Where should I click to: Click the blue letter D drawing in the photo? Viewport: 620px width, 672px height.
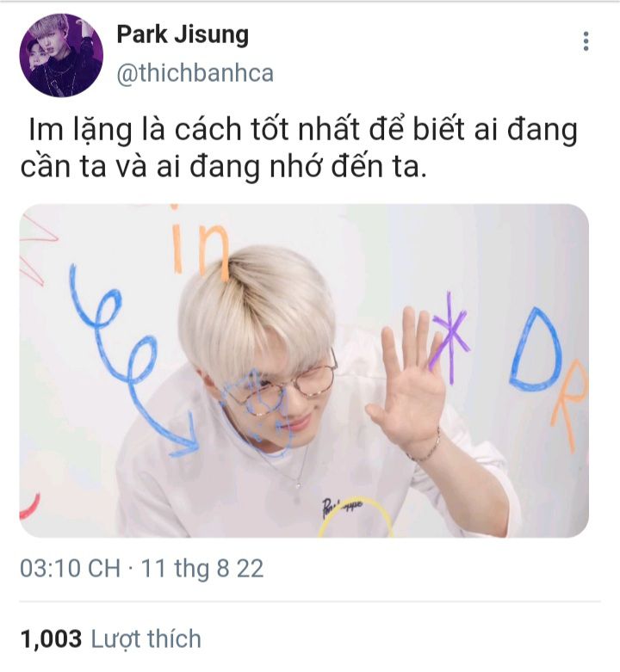535,349
